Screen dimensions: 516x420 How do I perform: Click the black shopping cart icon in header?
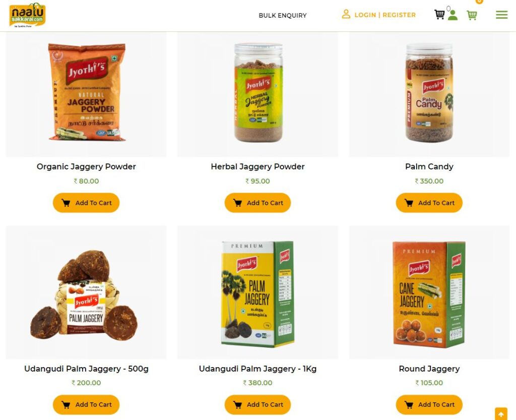(439, 15)
